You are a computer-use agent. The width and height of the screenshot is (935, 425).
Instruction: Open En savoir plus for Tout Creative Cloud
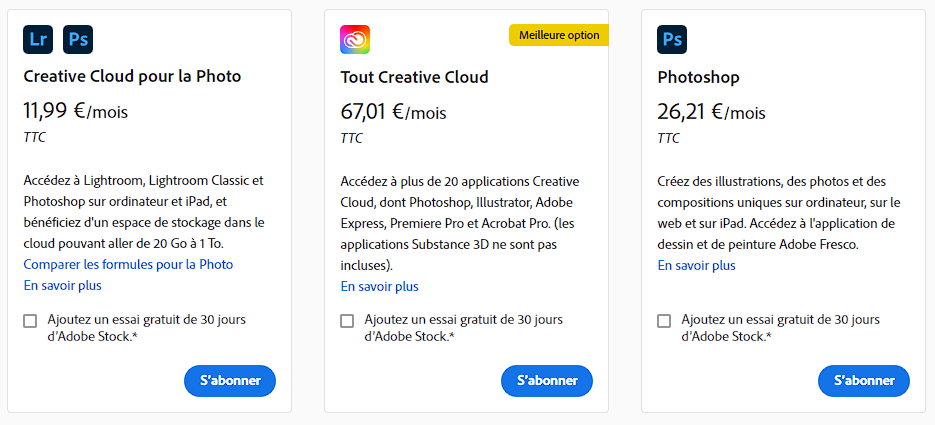click(x=379, y=287)
